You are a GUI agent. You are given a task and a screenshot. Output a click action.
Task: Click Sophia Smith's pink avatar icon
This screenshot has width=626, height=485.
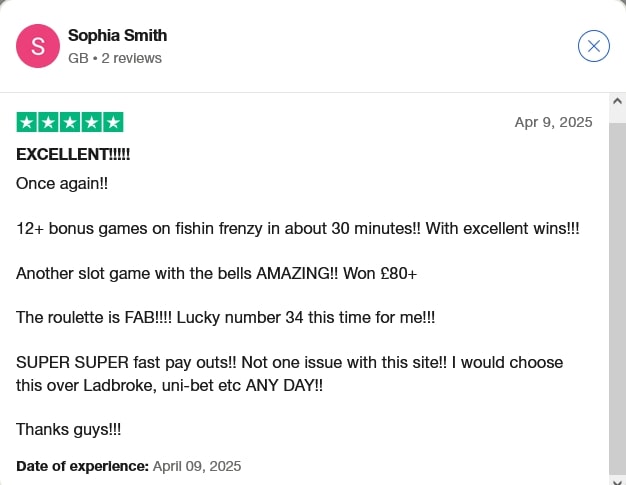(38, 46)
